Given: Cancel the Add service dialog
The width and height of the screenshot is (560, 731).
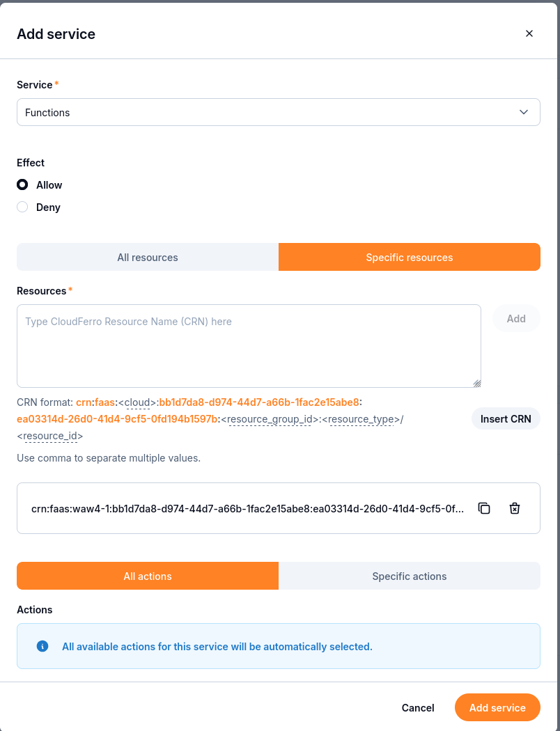Looking at the screenshot, I should point(418,708).
